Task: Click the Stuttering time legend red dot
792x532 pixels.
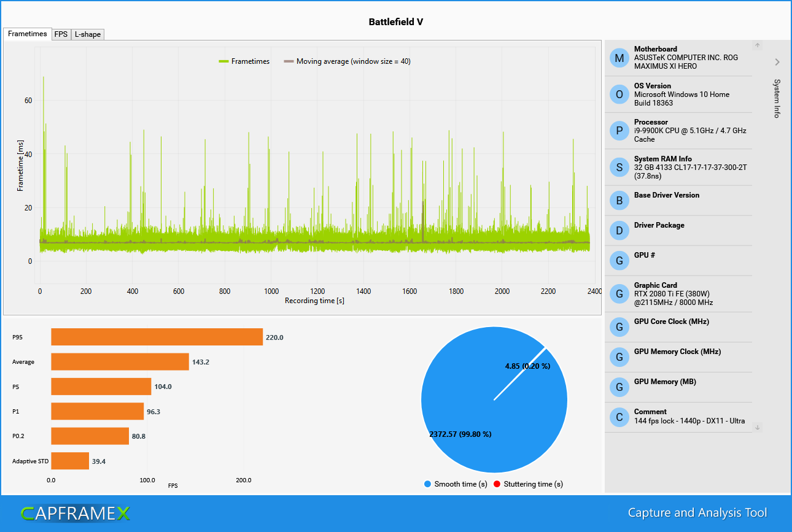Action: point(497,484)
